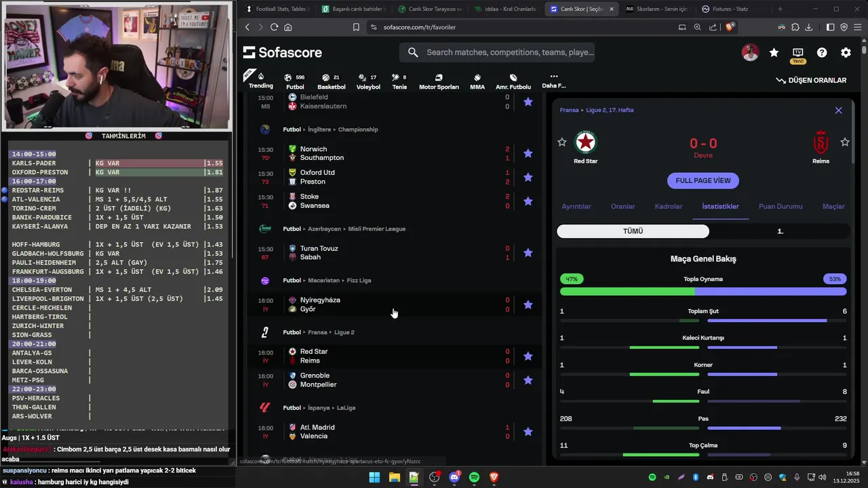Image resolution: width=868 pixels, height=488 pixels.
Task: Open the Ligue 2, 17. Hafta link
Action: [x=610, y=110]
